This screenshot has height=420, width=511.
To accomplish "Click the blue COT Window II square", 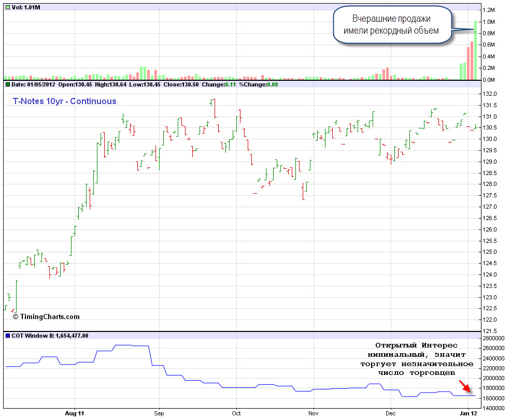I will (7, 336).
